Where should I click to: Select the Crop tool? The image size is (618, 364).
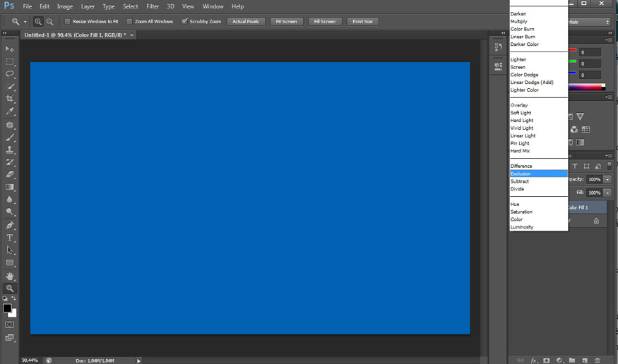[x=10, y=99]
